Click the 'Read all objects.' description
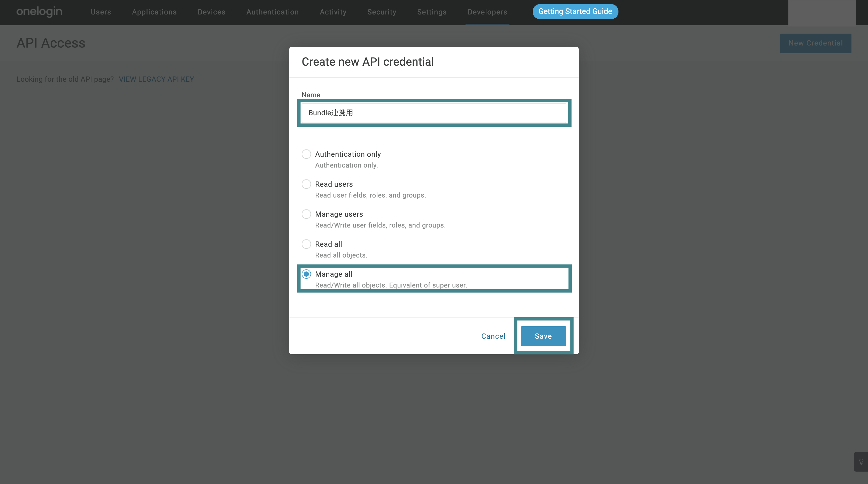Viewport: 868px width, 484px height. click(341, 255)
